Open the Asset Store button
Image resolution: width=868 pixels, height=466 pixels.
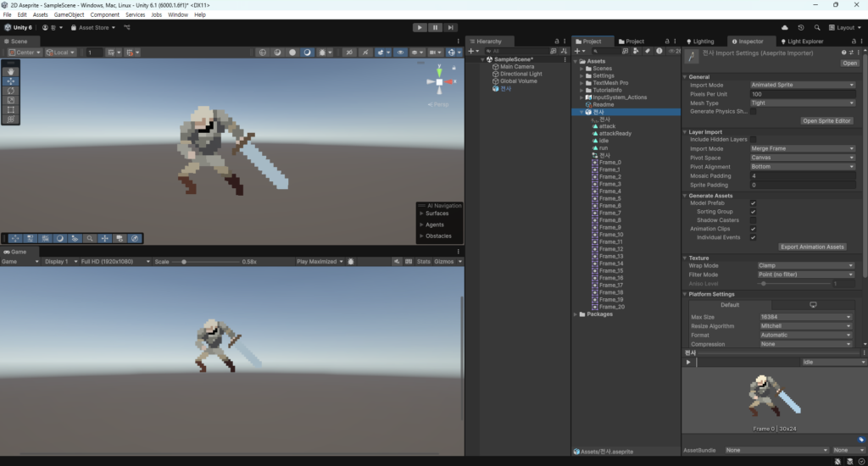(x=93, y=28)
